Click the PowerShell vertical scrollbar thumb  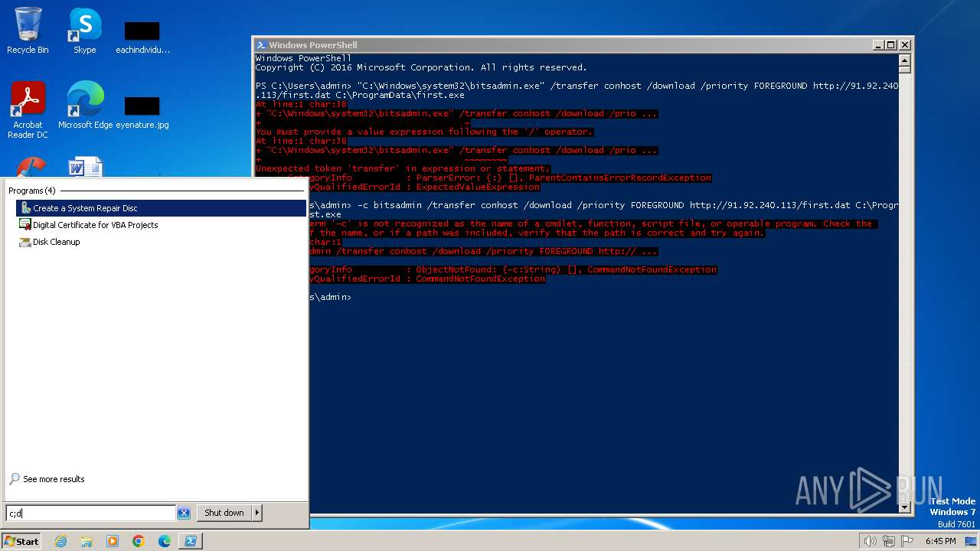(904, 70)
